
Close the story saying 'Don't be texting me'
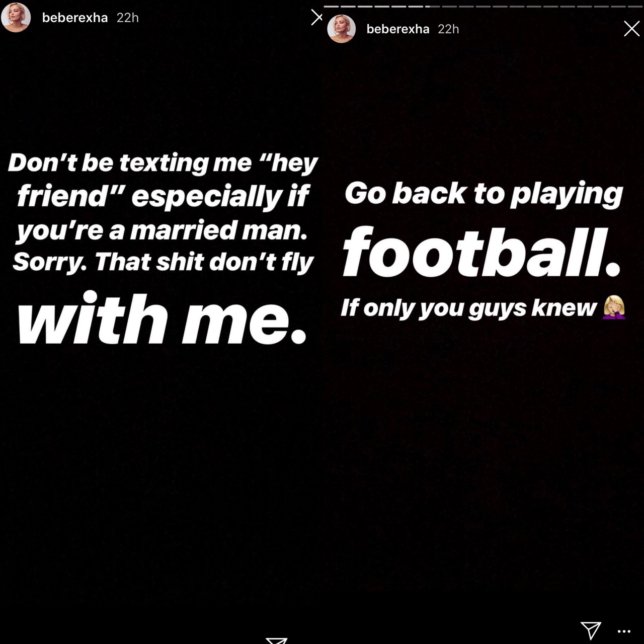316,18
